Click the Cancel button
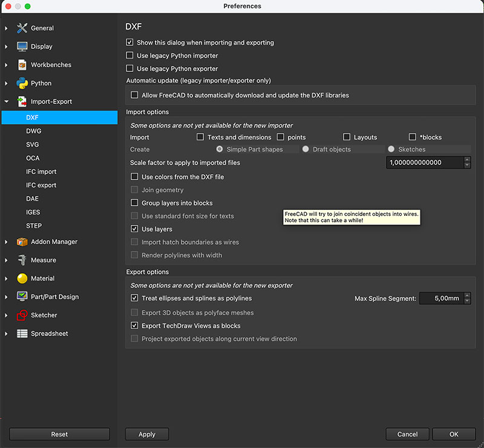Viewport: 484px width, 448px height. [407, 434]
